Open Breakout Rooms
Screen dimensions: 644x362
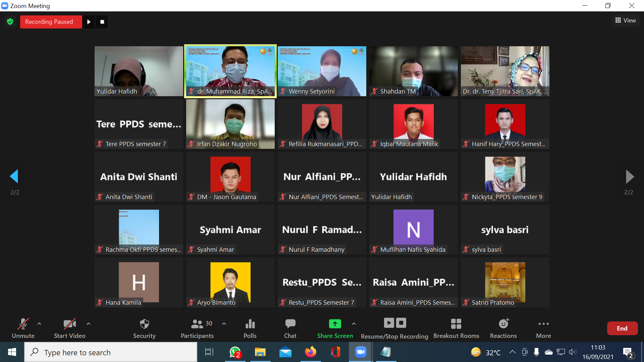click(x=456, y=328)
